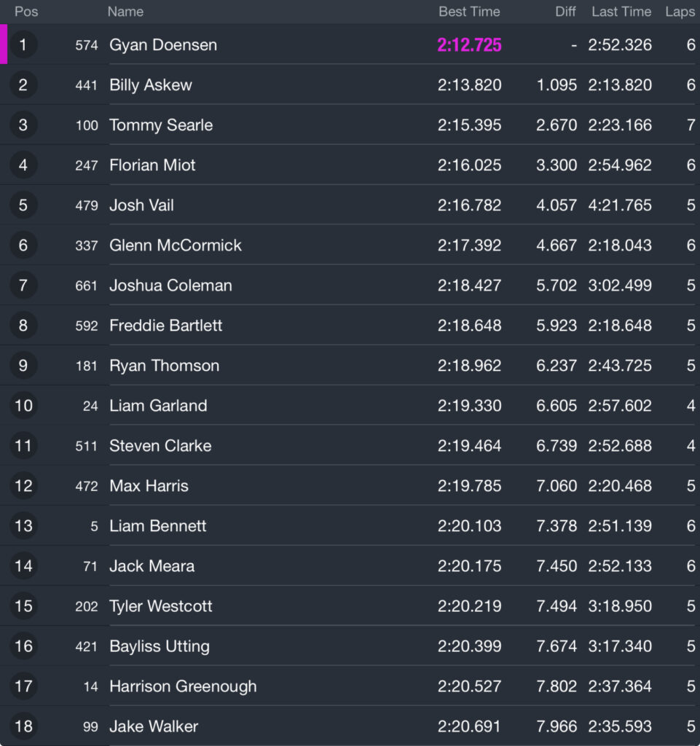Open rider Gyan Doensen's row

click(350, 44)
